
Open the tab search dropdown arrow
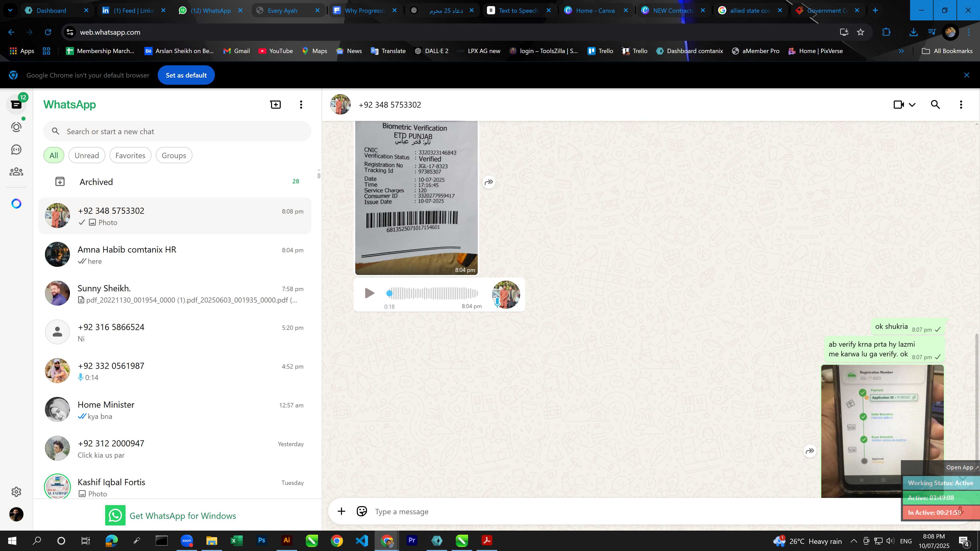(10, 11)
